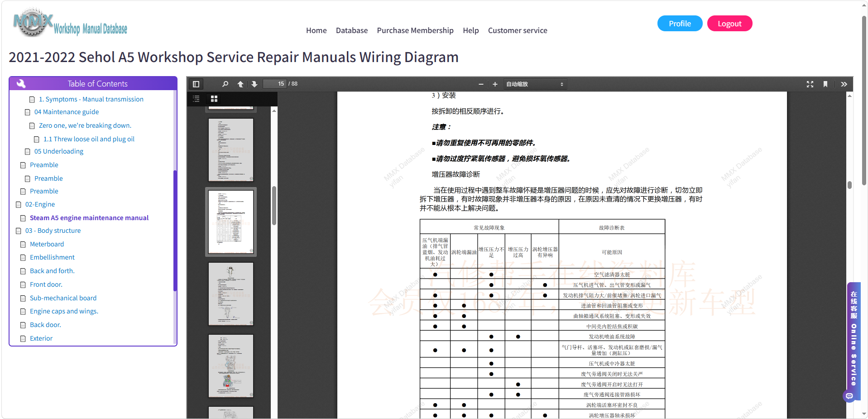Open the zoom level dropdown
Viewport: 868px width, 419px height.
pos(535,84)
